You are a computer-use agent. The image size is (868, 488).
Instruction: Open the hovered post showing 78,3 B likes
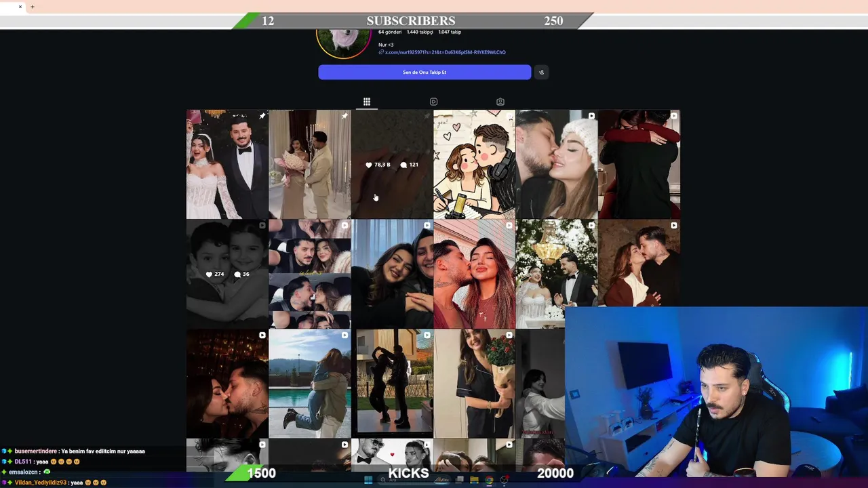tap(392, 164)
